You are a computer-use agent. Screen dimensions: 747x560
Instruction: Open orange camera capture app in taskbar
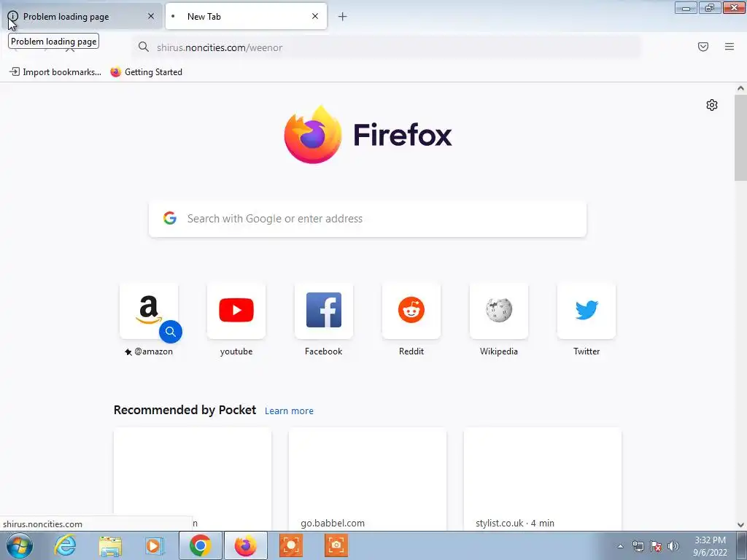tap(336, 545)
